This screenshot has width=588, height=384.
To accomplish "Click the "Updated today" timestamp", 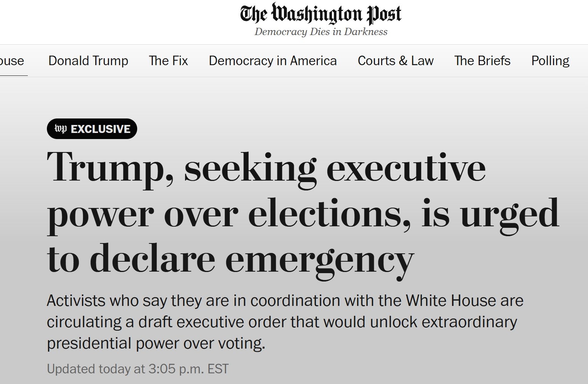I will (138, 369).
